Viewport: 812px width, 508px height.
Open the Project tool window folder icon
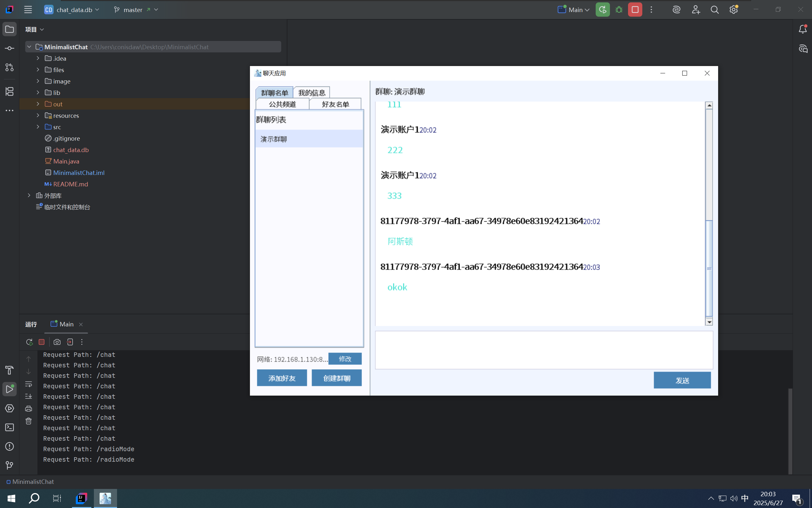pos(10,30)
